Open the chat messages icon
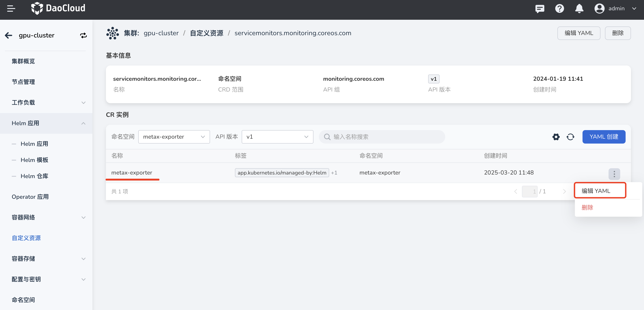This screenshot has width=644, height=310. [x=539, y=9]
